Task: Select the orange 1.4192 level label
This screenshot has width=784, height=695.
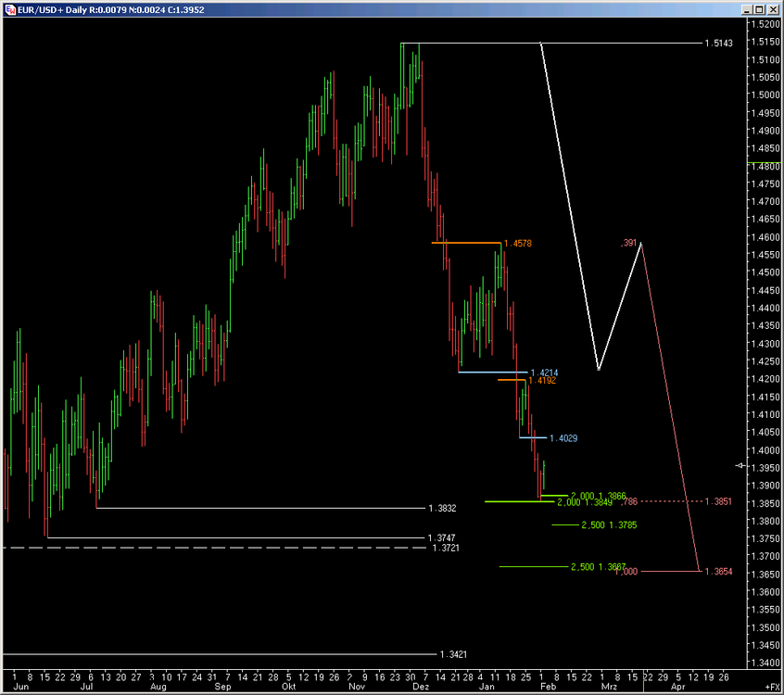Action: pos(542,381)
